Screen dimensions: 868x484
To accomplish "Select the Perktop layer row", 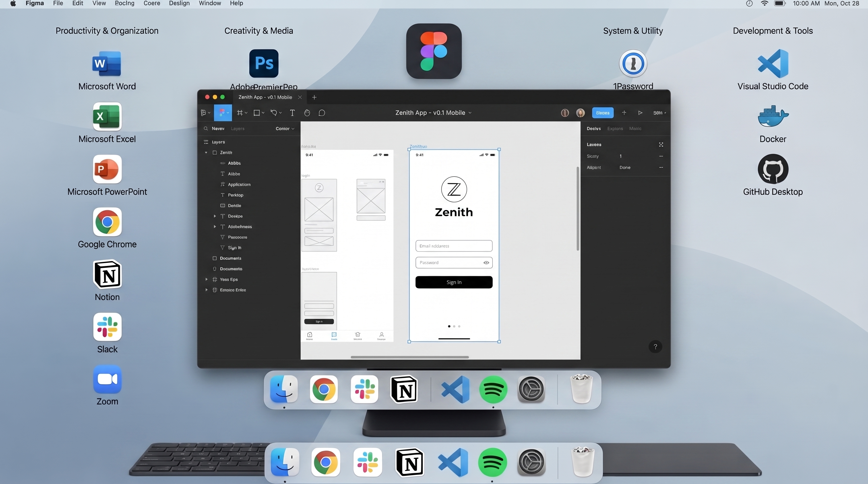I will point(249,195).
